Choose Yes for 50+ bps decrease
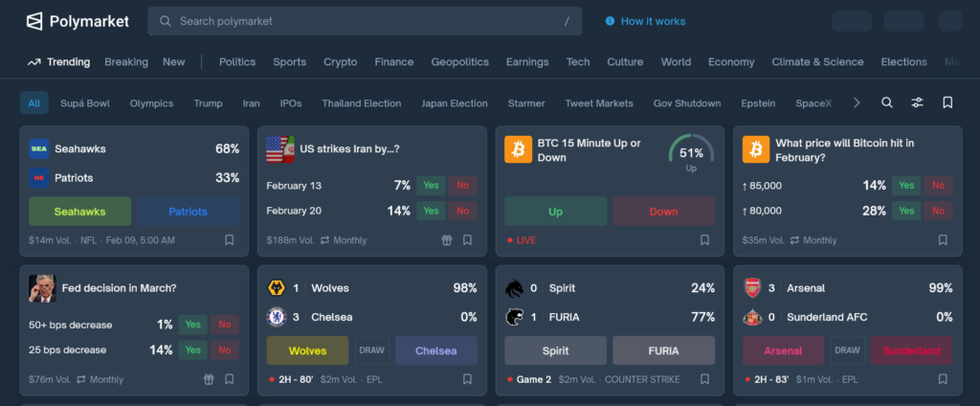 (x=193, y=325)
